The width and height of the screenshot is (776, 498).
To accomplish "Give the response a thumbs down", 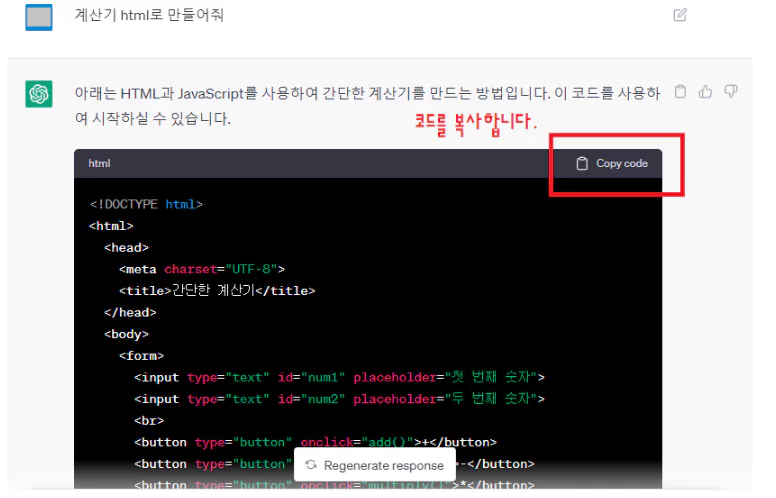I will [730, 91].
